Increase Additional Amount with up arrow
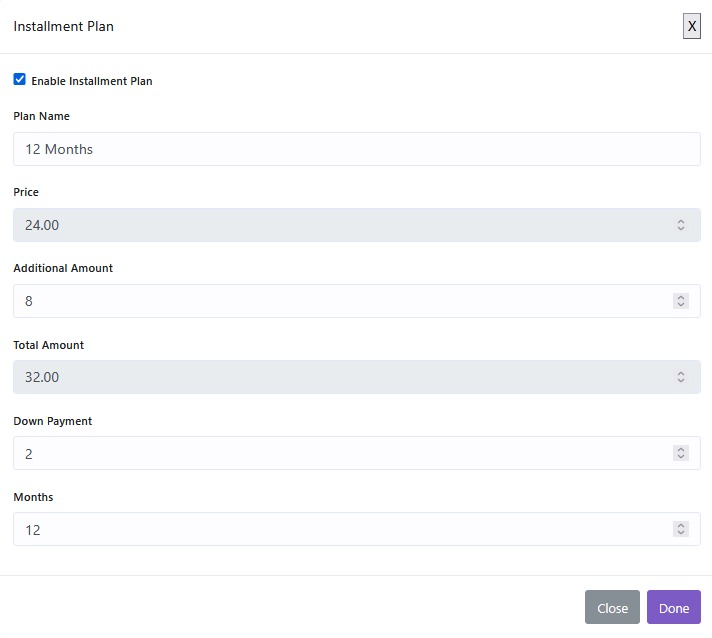The height and width of the screenshot is (638, 712). (x=680, y=297)
